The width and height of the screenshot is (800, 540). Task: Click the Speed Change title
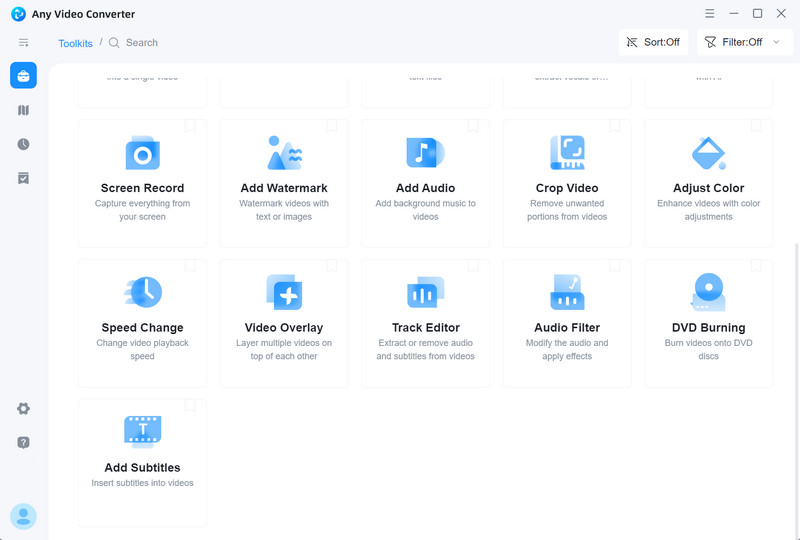pyautogui.click(x=142, y=328)
